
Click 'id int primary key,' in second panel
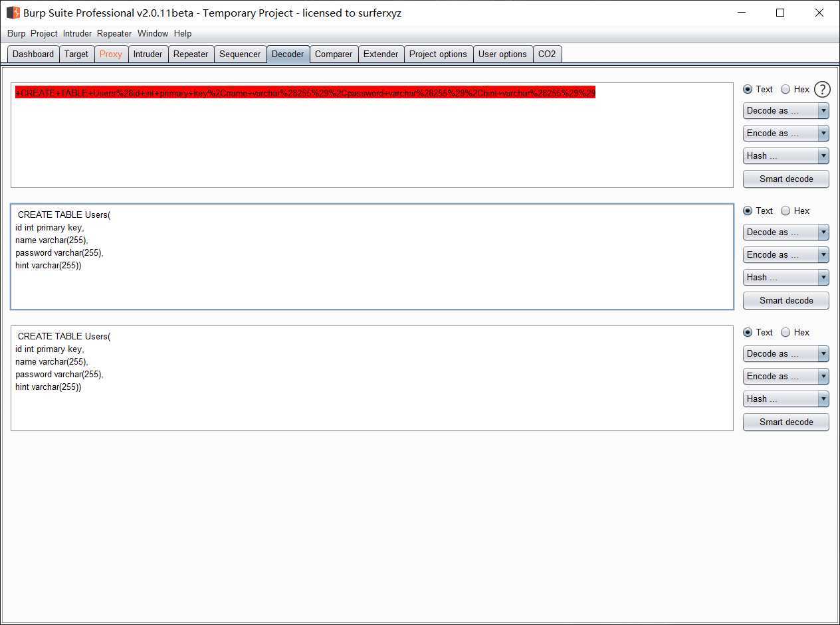[x=49, y=227]
